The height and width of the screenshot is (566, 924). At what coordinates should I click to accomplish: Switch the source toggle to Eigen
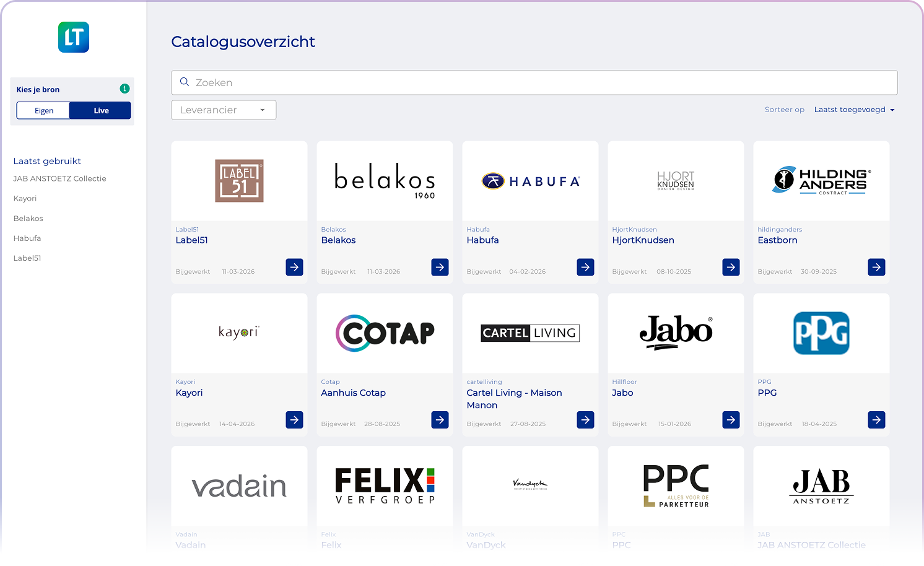43,110
